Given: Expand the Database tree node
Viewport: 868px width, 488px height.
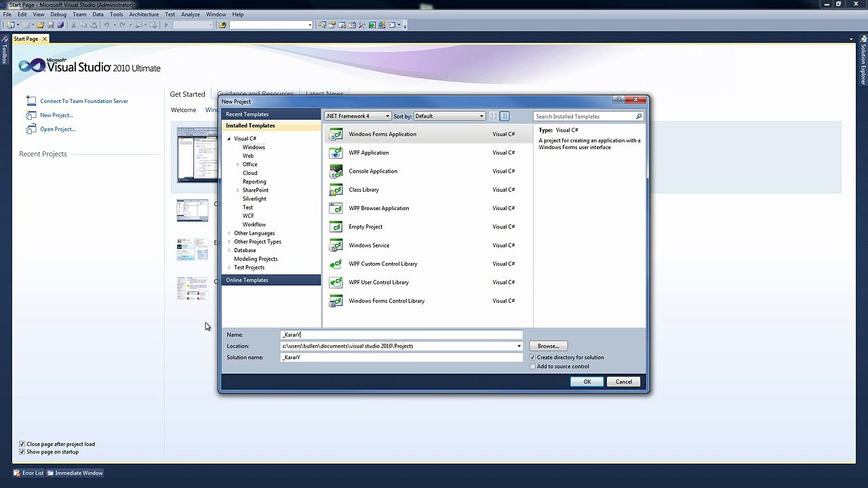Looking at the screenshot, I should pos(229,251).
